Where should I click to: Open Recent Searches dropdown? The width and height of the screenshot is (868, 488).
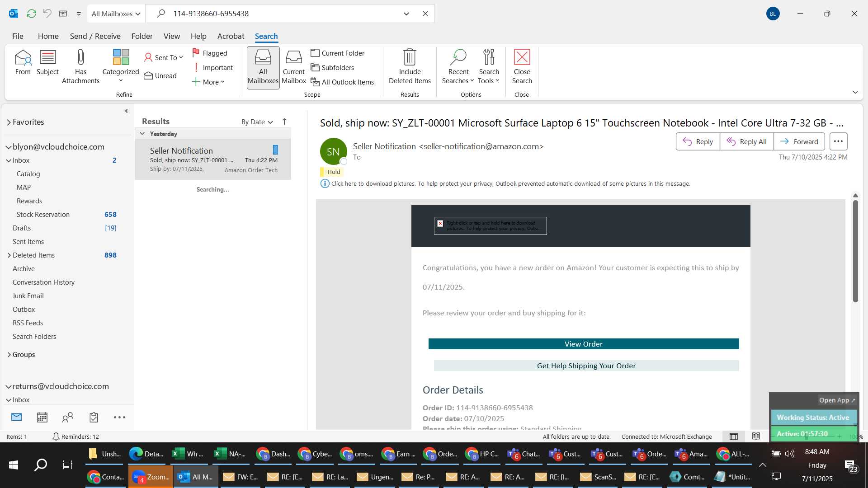coord(458,67)
